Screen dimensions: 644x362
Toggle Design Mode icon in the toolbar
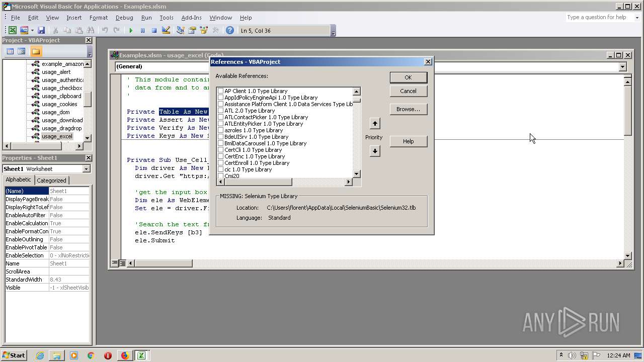point(166,31)
